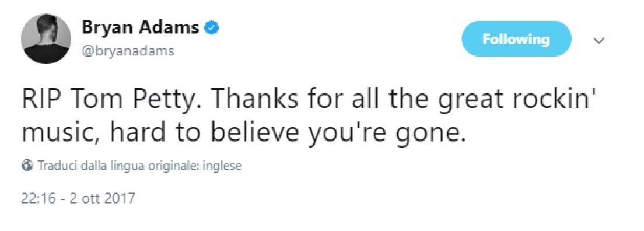Visit the @bryanadams handle link
This screenshot has width=644, height=231.
pos(128,51)
